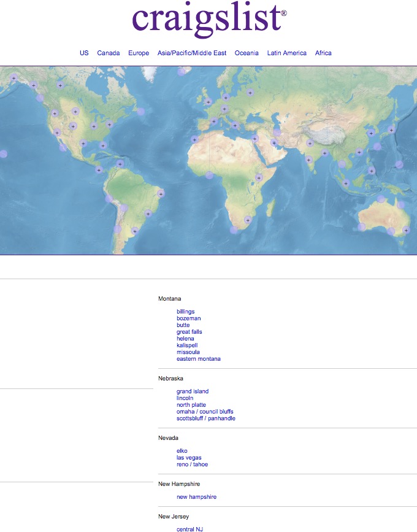This screenshot has width=417, height=532.
Task: Go to grand island listings
Action: click(x=193, y=391)
